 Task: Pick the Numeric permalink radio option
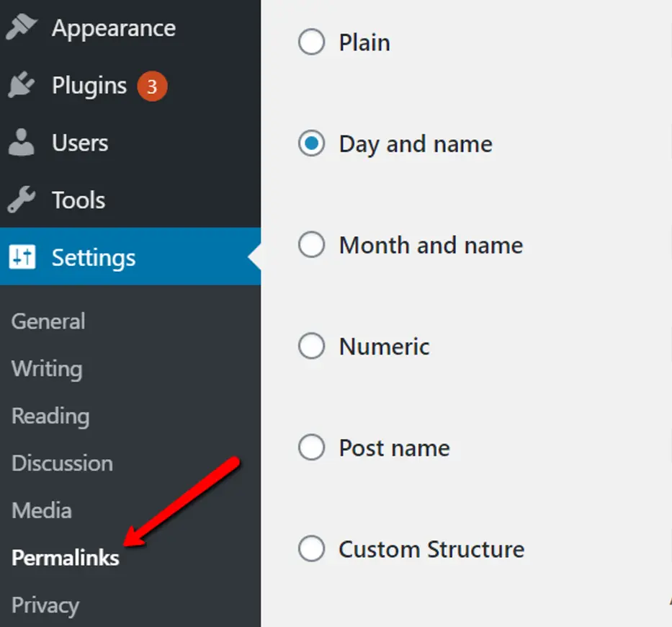coord(311,347)
